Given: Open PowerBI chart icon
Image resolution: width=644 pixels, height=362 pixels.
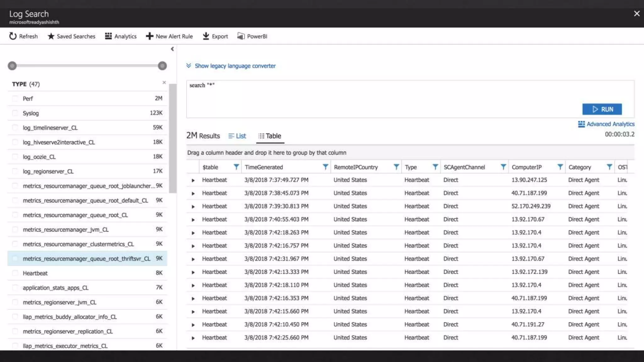Looking at the screenshot, I should tap(241, 36).
